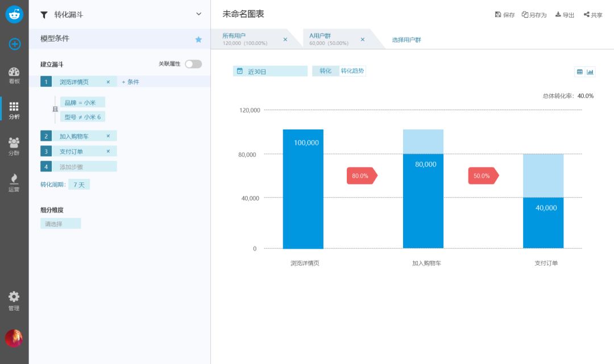Click the plus create icon in sidebar
614x364 pixels.
[x=14, y=44]
